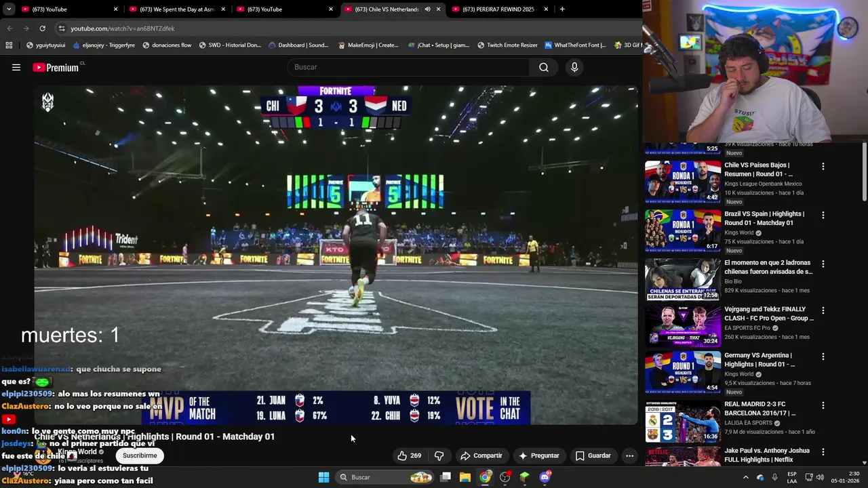
Task: Open the 'WhatTheFont' bookmark
Action: (575, 45)
